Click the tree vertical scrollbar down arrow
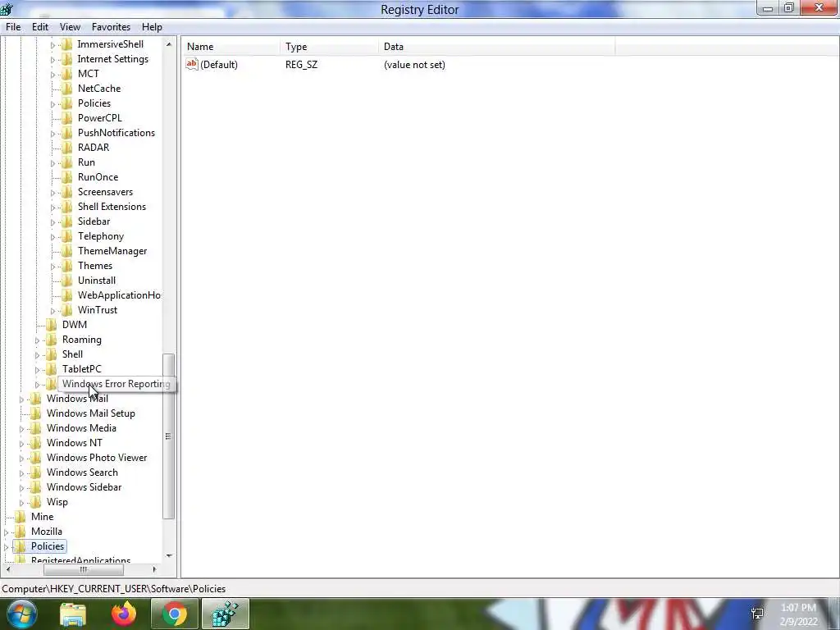The height and width of the screenshot is (630, 840). point(169,555)
